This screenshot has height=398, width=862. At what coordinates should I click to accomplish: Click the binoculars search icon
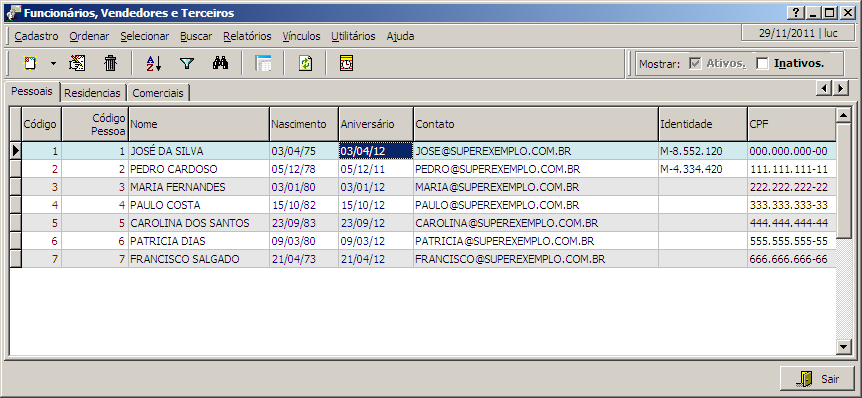pyautogui.click(x=220, y=63)
